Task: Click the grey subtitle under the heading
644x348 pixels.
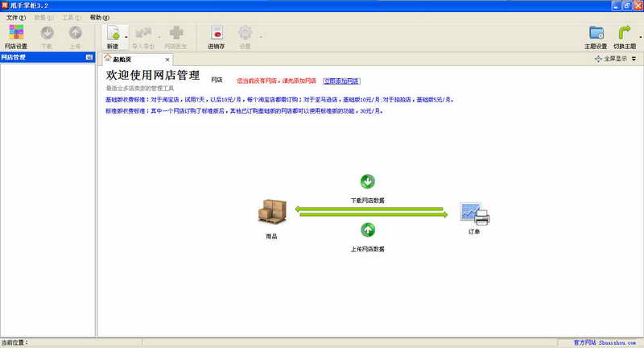Action: [139, 89]
